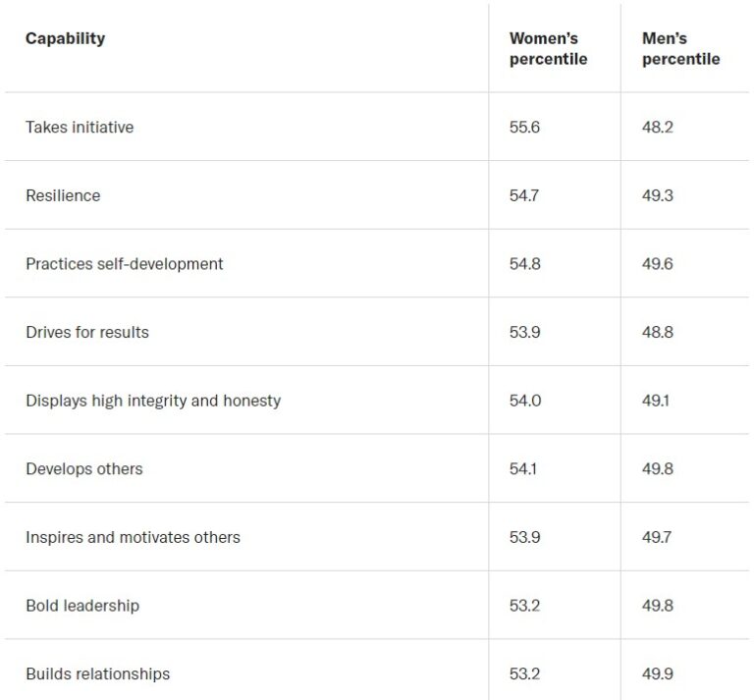Select the Women's percentile column header
The width and height of the screenshot is (754, 700).
pos(548,48)
